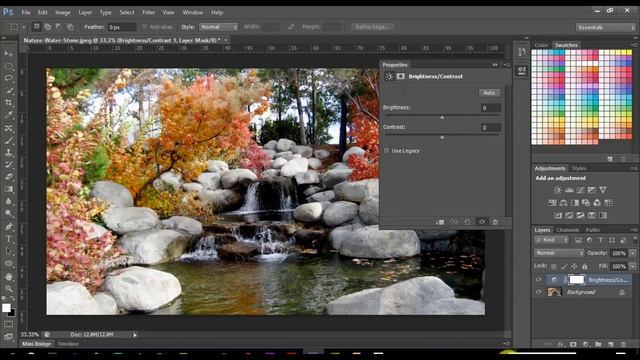Select the Dodge tool
The image size is (640, 360).
click(8, 213)
